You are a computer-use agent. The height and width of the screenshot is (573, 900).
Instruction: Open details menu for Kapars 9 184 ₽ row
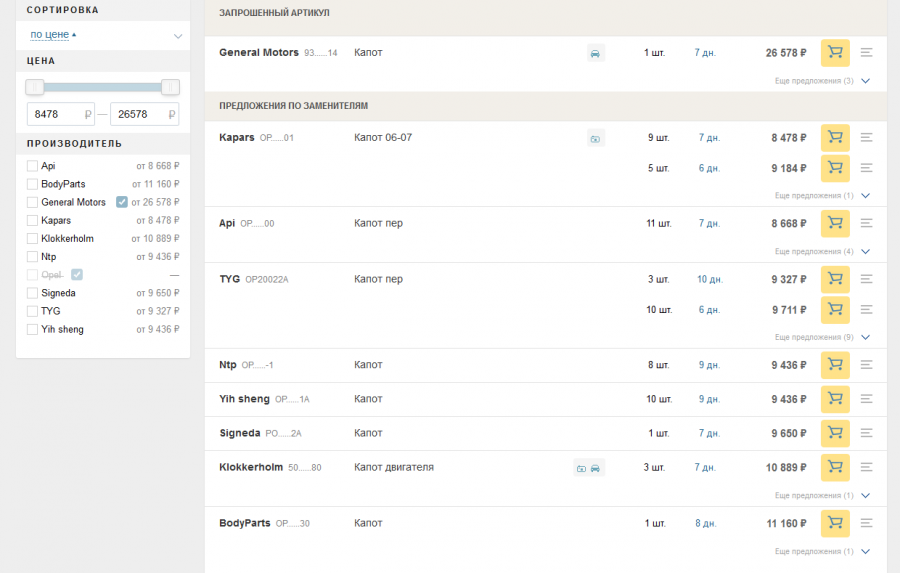coord(867,168)
